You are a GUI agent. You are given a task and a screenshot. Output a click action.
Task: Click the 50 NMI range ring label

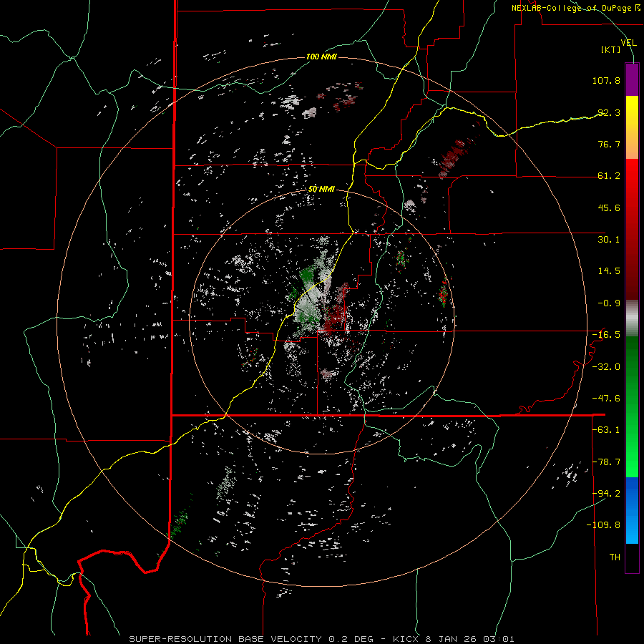click(321, 190)
